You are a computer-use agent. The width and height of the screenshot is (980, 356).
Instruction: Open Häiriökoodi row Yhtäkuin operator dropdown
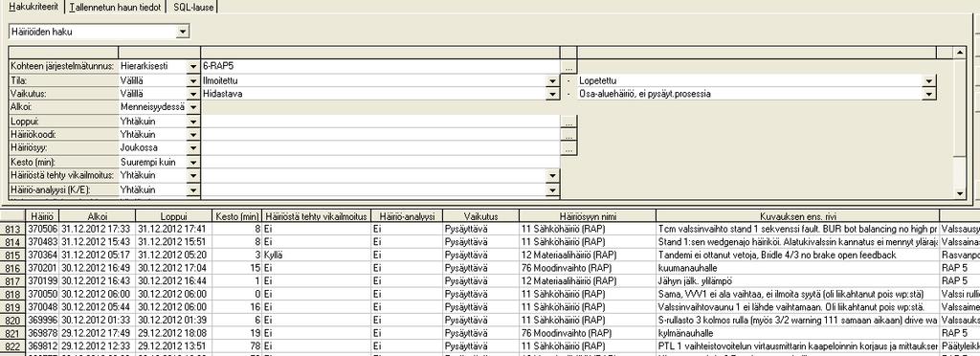[192, 135]
